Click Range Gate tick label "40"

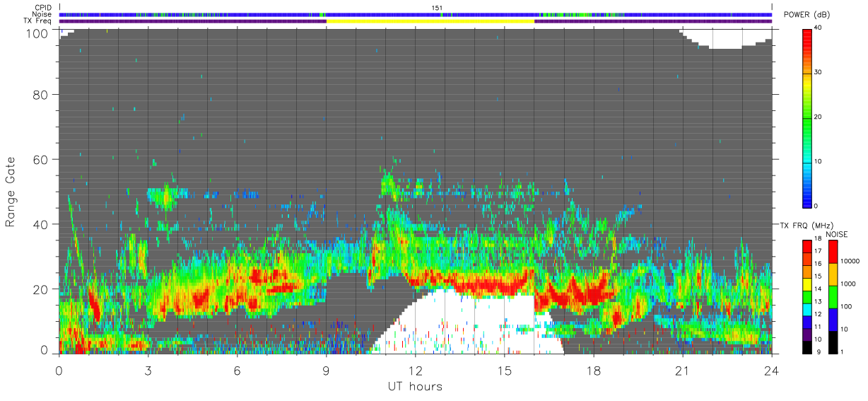click(40, 224)
